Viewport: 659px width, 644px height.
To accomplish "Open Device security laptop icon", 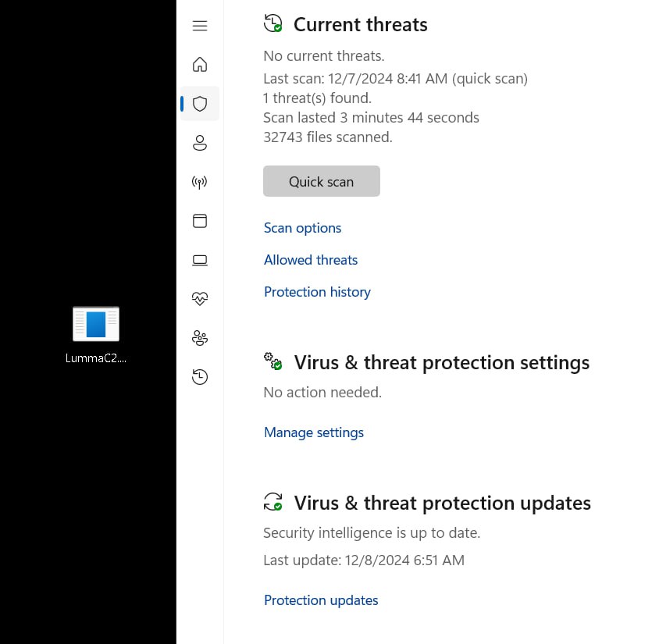I will [200, 260].
